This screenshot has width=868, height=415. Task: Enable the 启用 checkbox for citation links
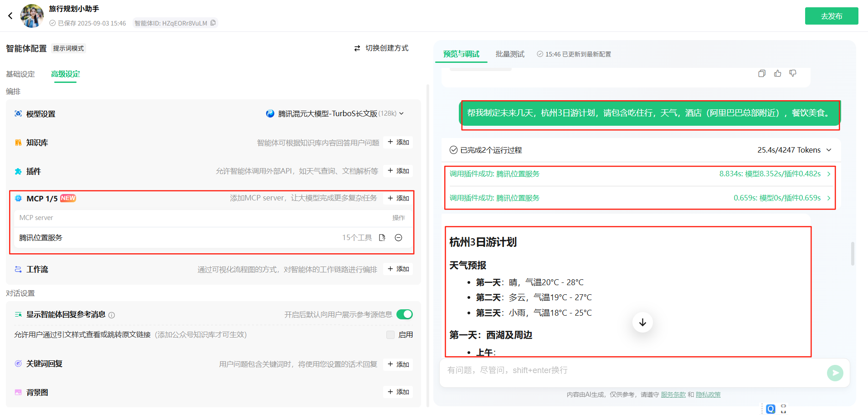390,335
